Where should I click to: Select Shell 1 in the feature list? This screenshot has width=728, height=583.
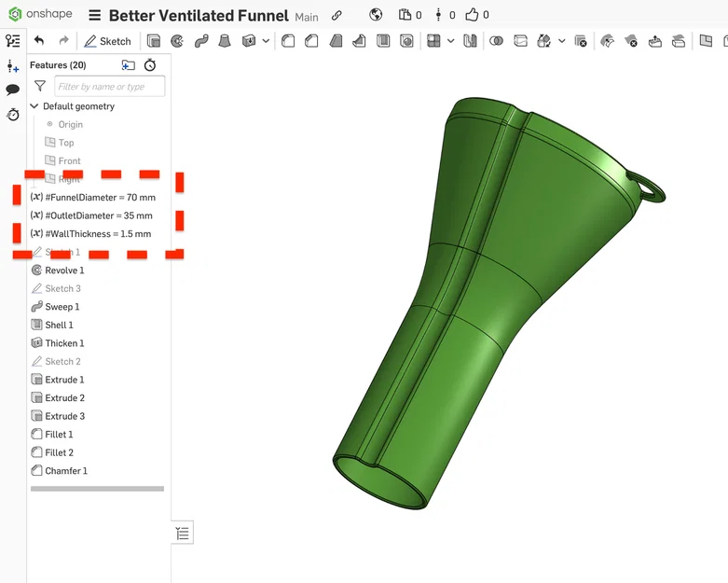pyautogui.click(x=52, y=326)
